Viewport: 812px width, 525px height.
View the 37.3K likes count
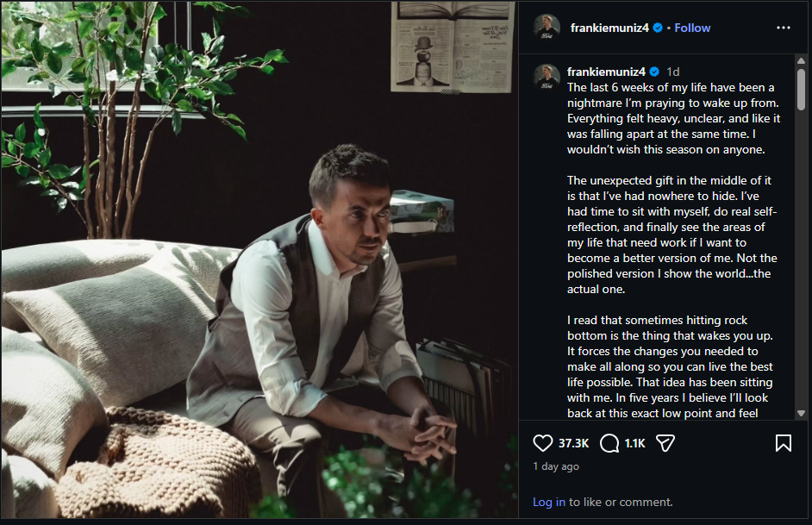574,443
